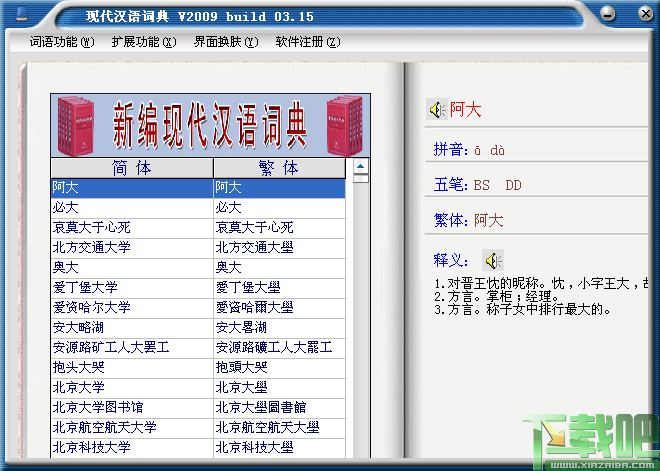This screenshot has width=660, height=471.
Task: Select 哀莫大于心死 in simplified column
Action: point(132,228)
